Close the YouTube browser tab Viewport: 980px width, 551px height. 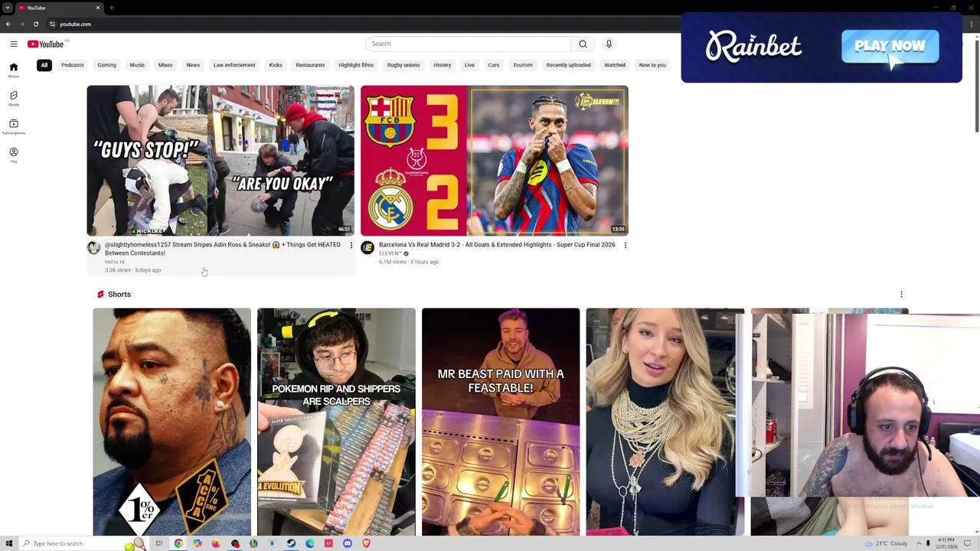tap(98, 8)
